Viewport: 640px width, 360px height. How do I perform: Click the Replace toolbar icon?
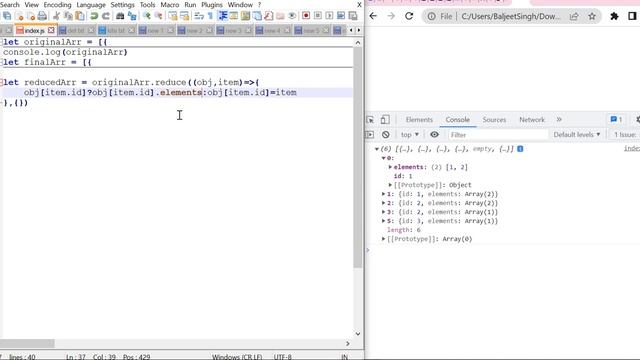click(132, 16)
